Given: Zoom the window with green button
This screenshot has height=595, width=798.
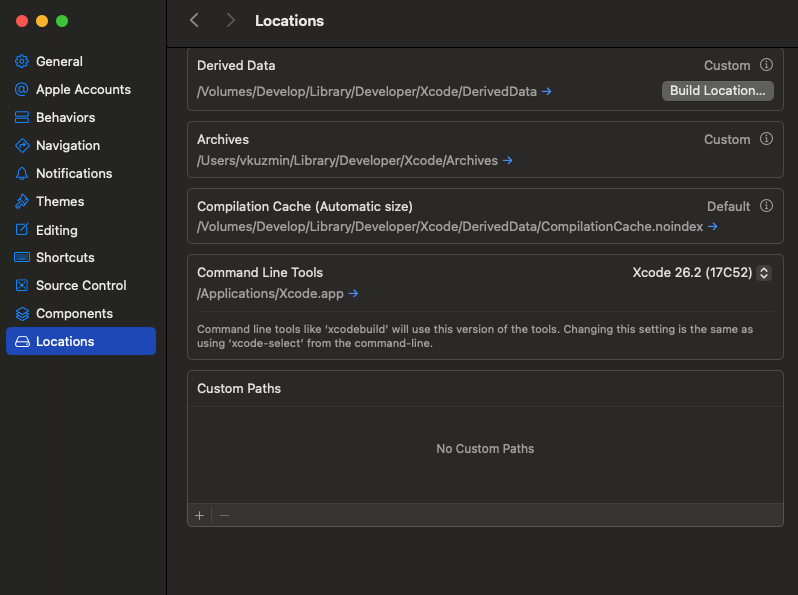Looking at the screenshot, I should 62,21.
